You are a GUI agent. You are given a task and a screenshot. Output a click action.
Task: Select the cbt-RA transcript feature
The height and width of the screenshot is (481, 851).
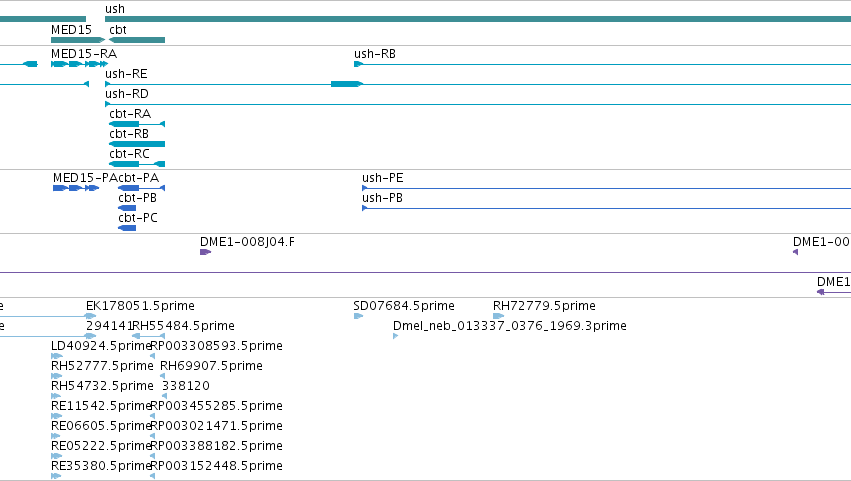[x=137, y=124]
